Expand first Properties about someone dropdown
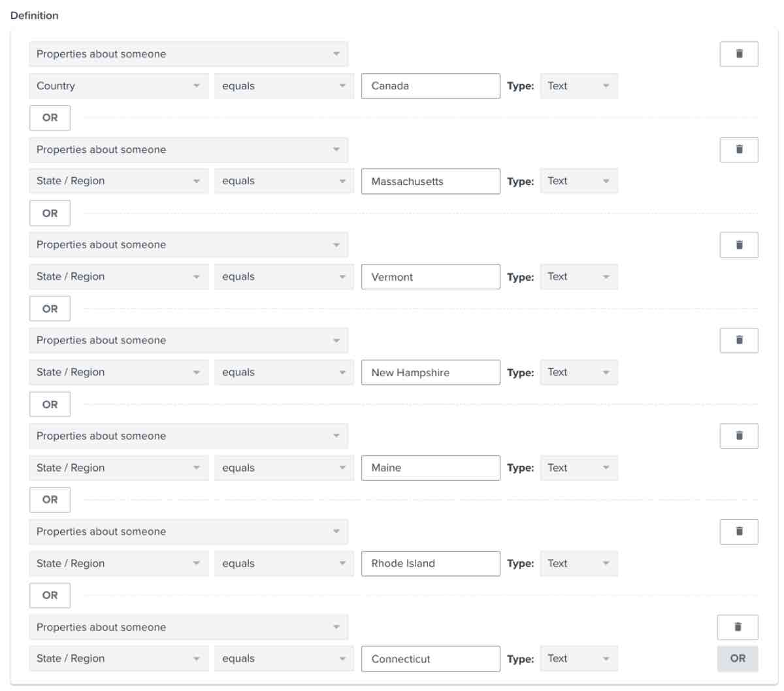Viewport: 784px width, 691px height. pos(188,54)
